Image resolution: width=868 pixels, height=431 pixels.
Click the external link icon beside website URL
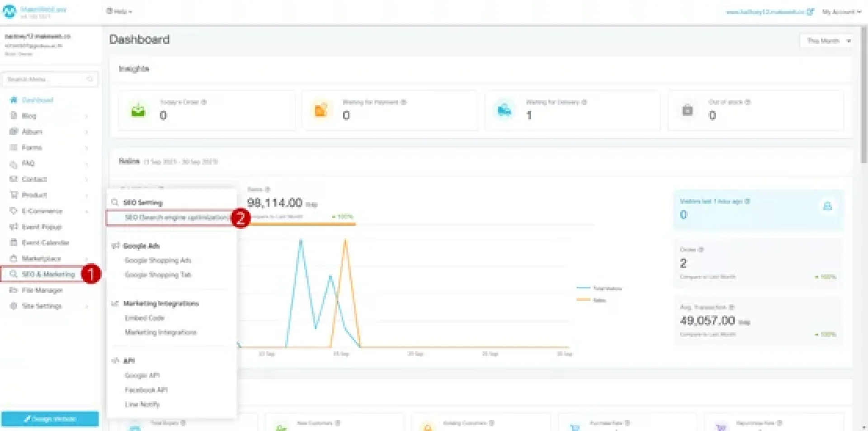coord(810,12)
